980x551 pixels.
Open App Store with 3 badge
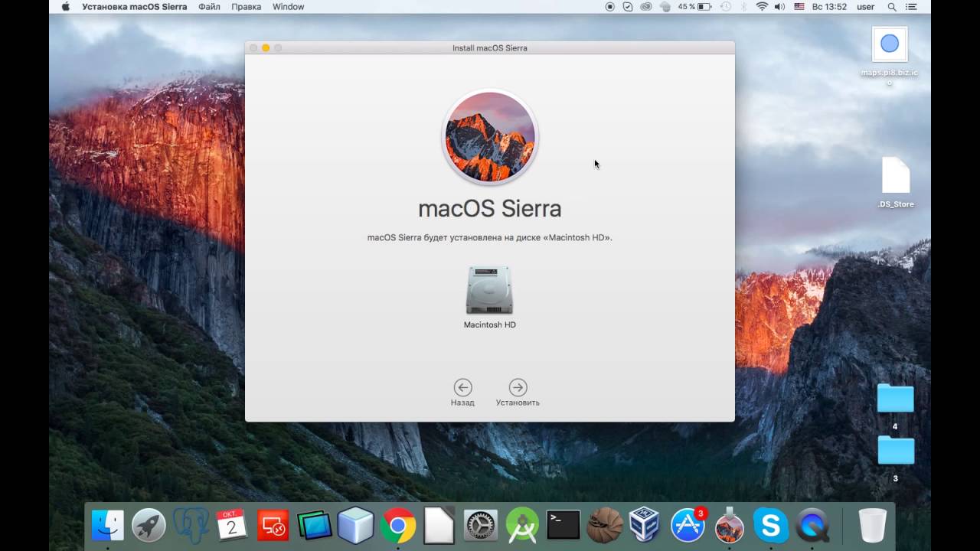coord(688,526)
